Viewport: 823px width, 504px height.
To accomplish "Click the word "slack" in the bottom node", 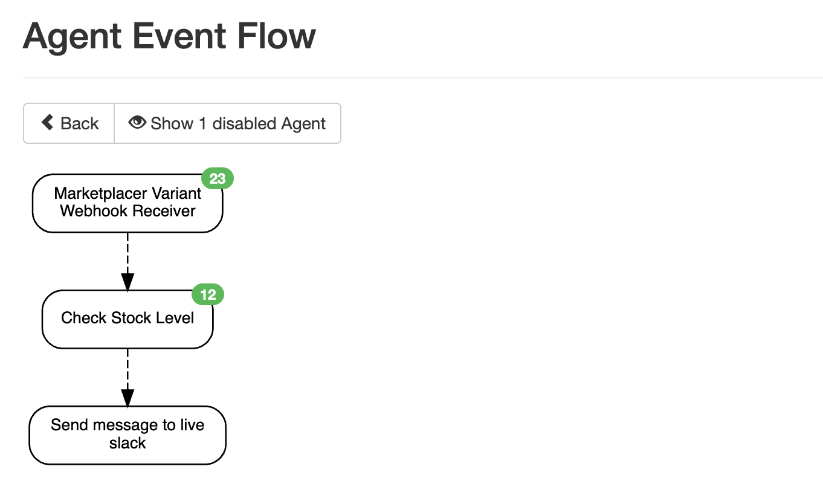I will pyautogui.click(x=127, y=443).
